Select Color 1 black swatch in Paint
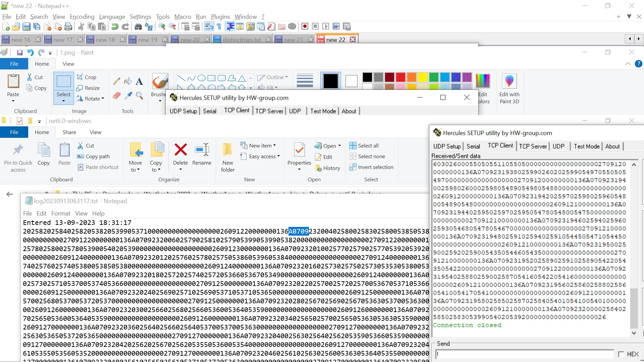The height and width of the screenshot is (362, 644). coord(330,81)
